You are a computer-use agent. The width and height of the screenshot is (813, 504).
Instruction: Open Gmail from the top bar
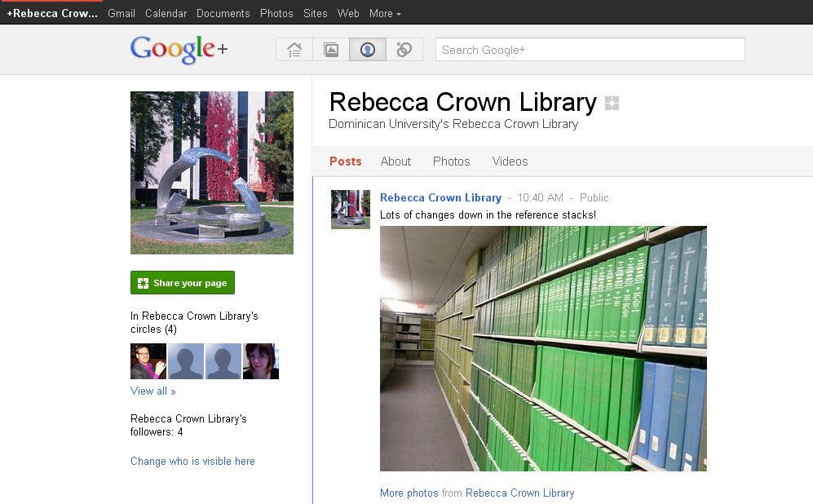tap(122, 14)
